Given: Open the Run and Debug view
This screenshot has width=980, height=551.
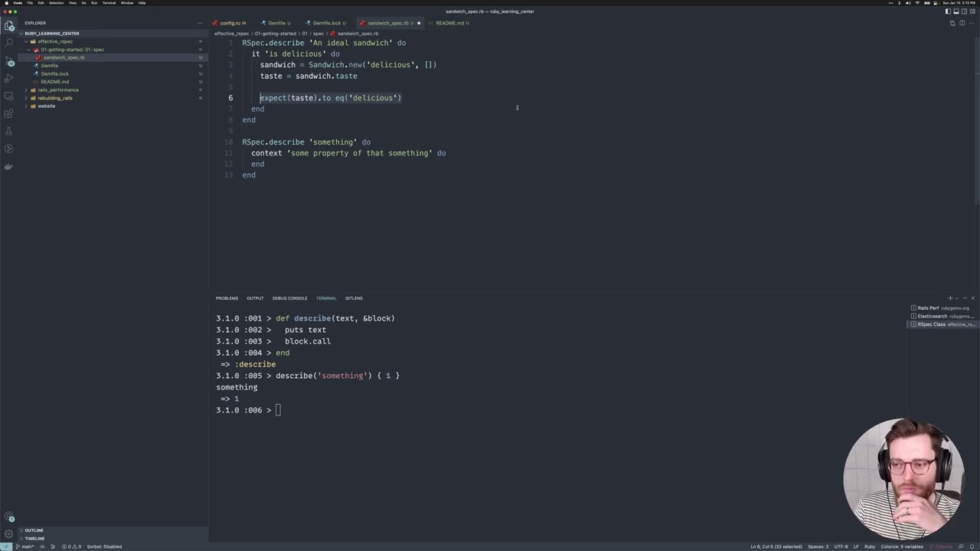Looking at the screenshot, I should [8, 78].
